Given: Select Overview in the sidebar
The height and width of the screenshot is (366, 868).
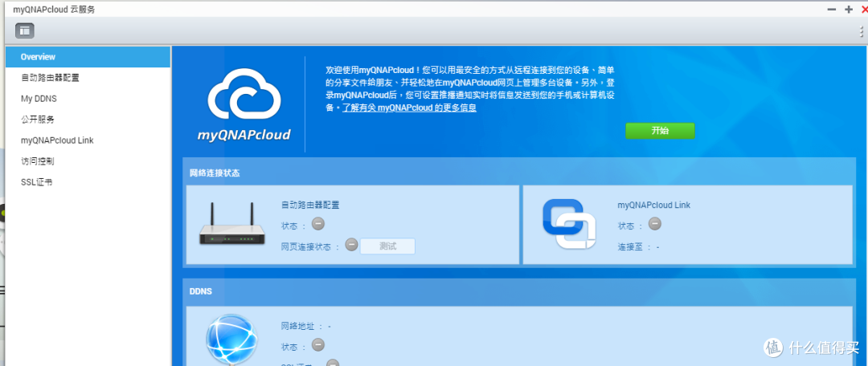Looking at the screenshot, I should pyautogui.click(x=88, y=57).
